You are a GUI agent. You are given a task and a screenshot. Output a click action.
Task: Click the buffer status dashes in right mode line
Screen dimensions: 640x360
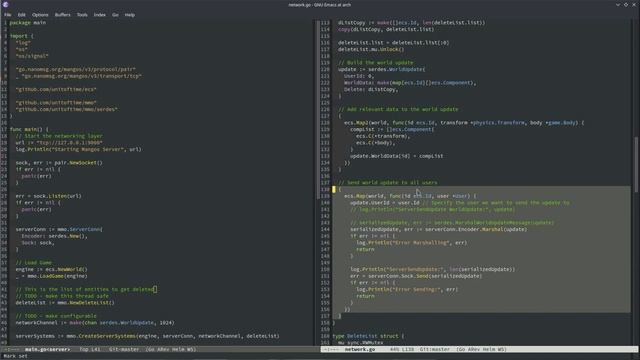(331, 349)
